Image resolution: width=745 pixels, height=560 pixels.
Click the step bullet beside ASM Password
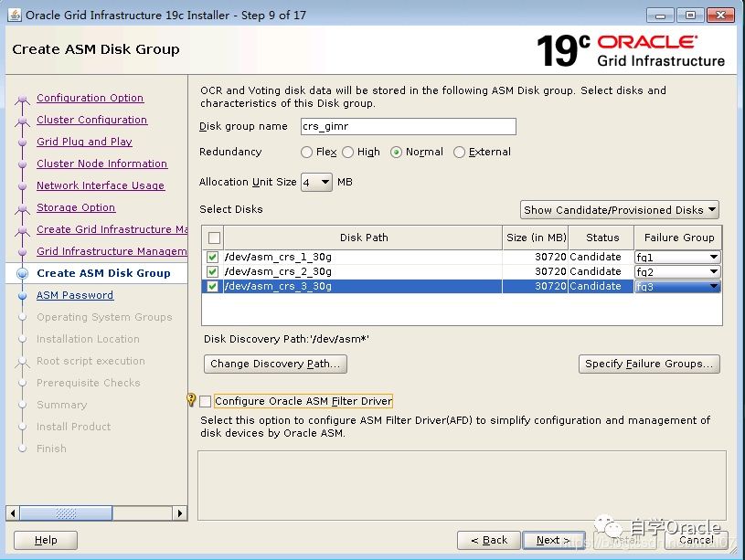[22, 295]
